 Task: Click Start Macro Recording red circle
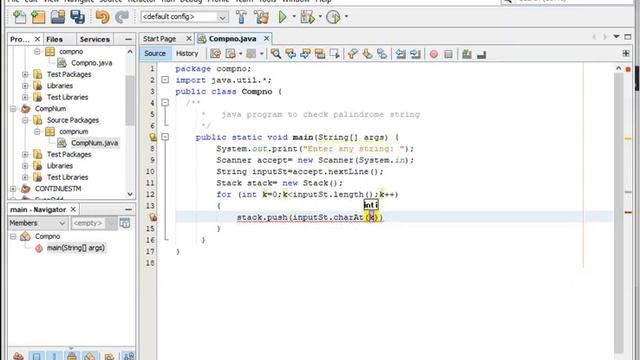coord(434,54)
